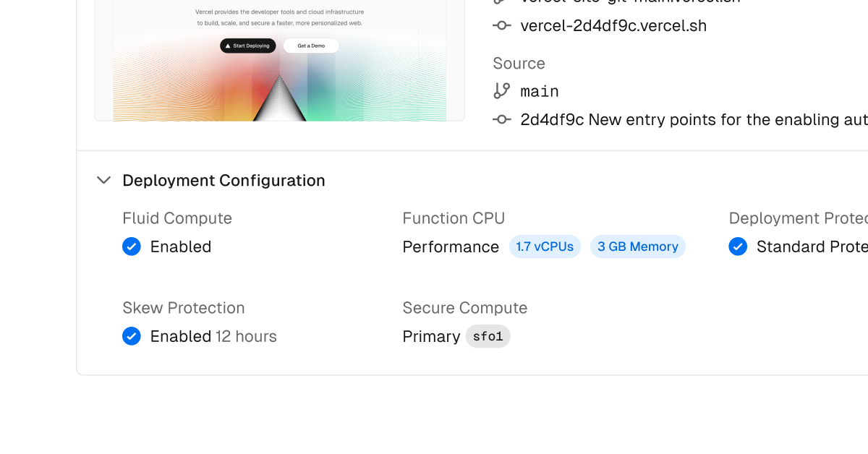This screenshot has width=868, height=454.
Task: Collapse the Deployment Configuration section
Action: click(x=103, y=180)
